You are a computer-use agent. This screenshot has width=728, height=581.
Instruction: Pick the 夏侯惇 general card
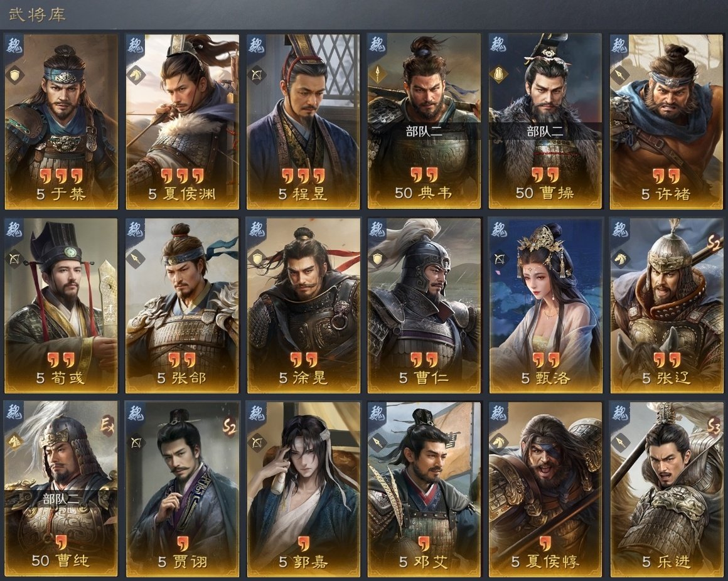[x=545, y=489]
